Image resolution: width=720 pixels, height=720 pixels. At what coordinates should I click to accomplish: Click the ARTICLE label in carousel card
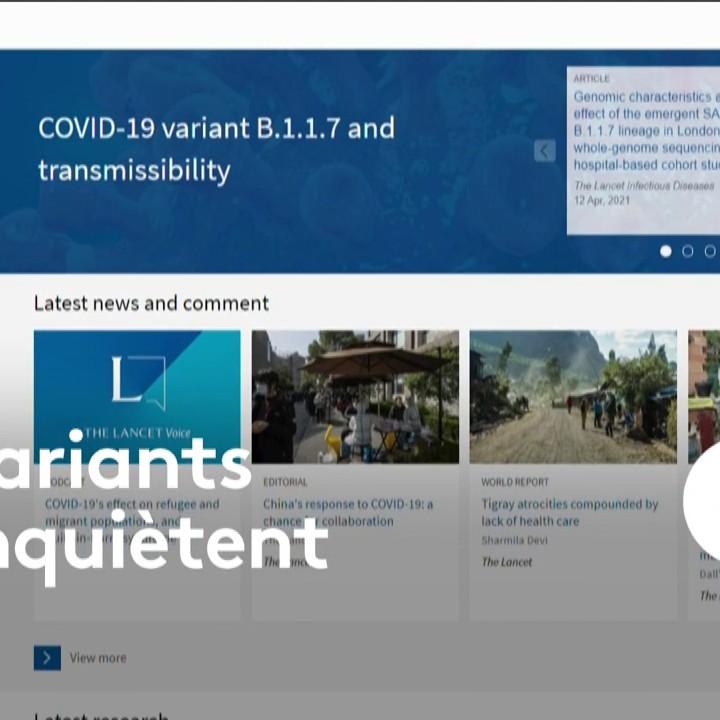[591, 79]
